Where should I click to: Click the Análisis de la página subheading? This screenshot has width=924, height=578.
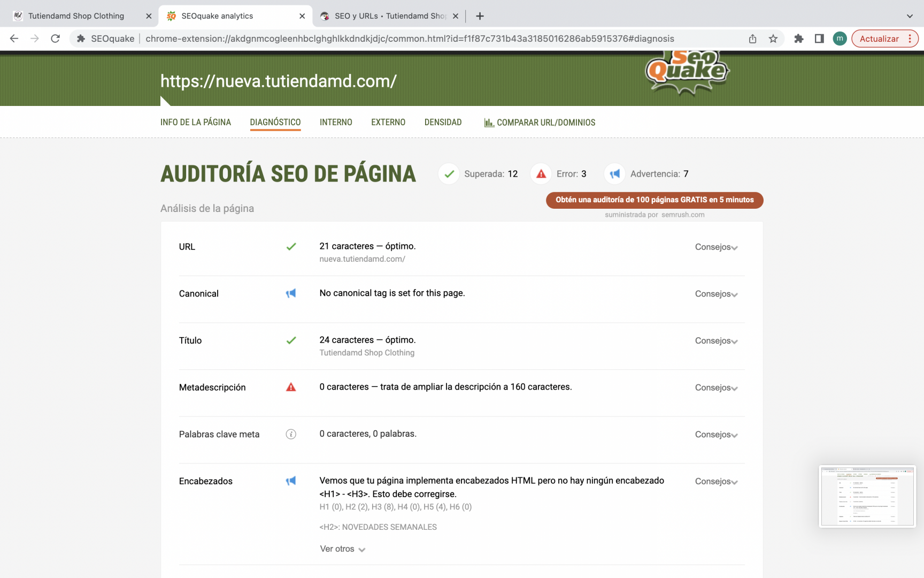pyautogui.click(x=207, y=208)
